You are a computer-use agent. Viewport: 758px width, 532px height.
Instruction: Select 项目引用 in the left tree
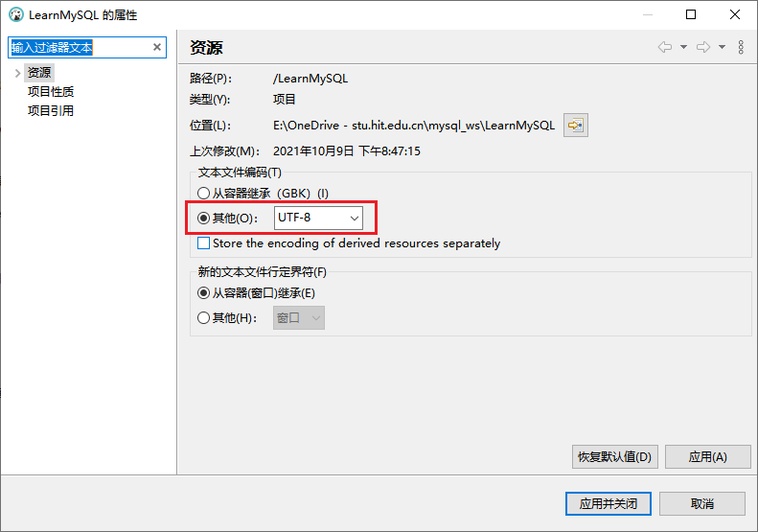51,111
